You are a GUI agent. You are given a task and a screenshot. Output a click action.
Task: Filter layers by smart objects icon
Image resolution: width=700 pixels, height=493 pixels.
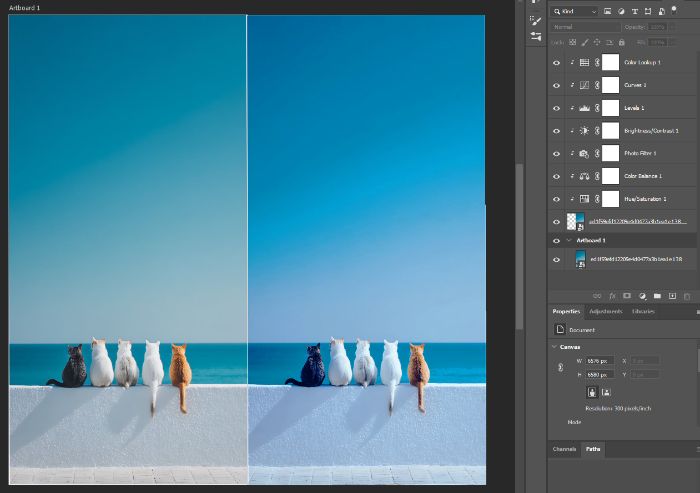click(x=662, y=12)
